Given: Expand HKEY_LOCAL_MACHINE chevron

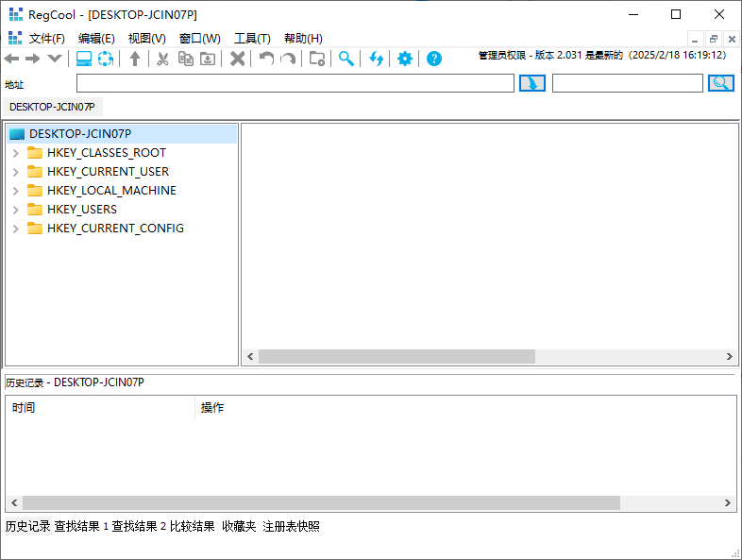Looking at the screenshot, I should tap(16, 191).
